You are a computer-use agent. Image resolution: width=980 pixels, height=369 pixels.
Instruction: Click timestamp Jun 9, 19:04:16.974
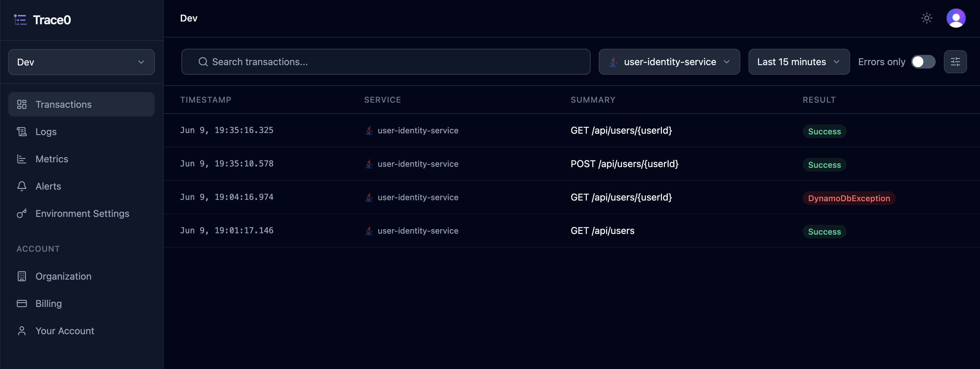pyautogui.click(x=226, y=197)
